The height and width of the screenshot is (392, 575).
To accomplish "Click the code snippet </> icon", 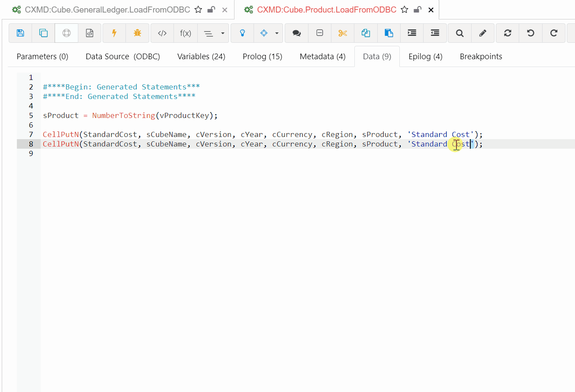I will point(162,33).
